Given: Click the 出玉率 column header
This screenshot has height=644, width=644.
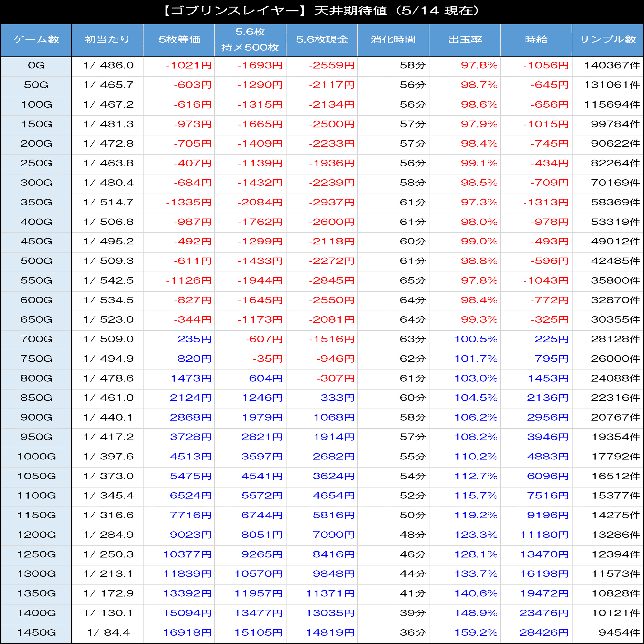Looking at the screenshot, I should [x=465, y=40].
